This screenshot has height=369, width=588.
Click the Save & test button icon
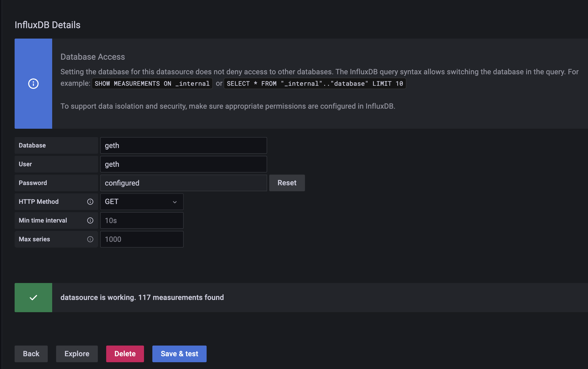tap(179, 353)
